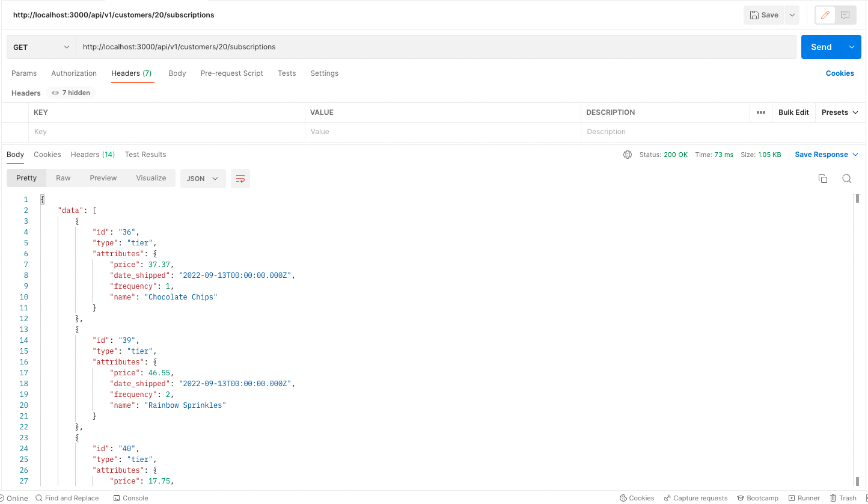
Task: Open the Postman Console
Action: click(x=130, y=498)
